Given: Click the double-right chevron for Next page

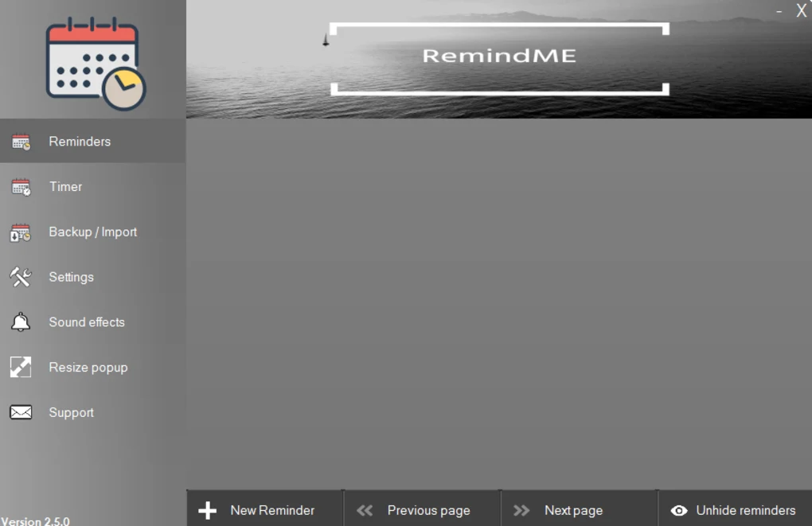Looking at the screenshot, I should tap(521, 510).
